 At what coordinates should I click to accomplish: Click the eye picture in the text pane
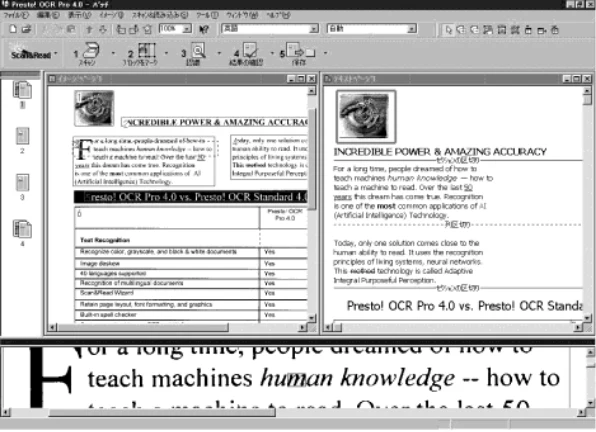click(366, 117)
